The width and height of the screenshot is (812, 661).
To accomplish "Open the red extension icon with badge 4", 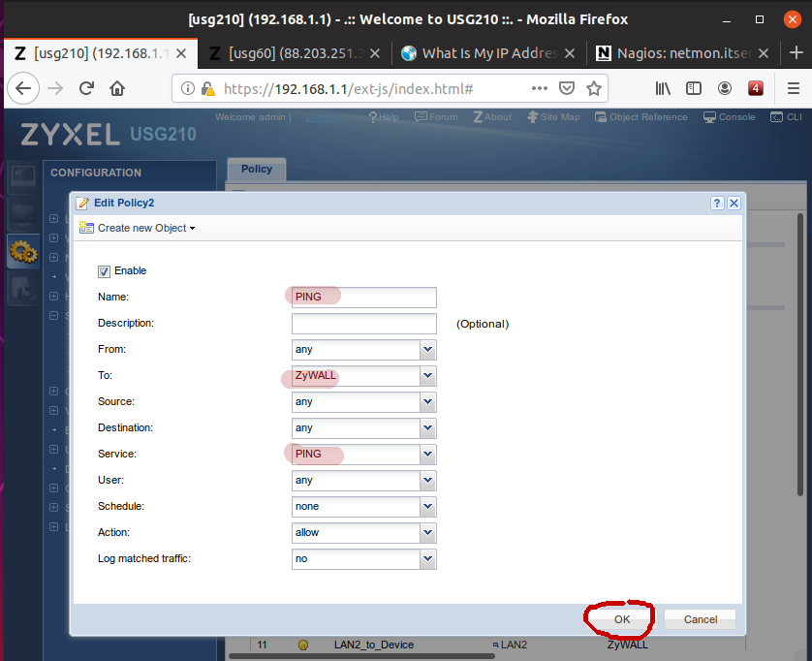I will (756, 88).
